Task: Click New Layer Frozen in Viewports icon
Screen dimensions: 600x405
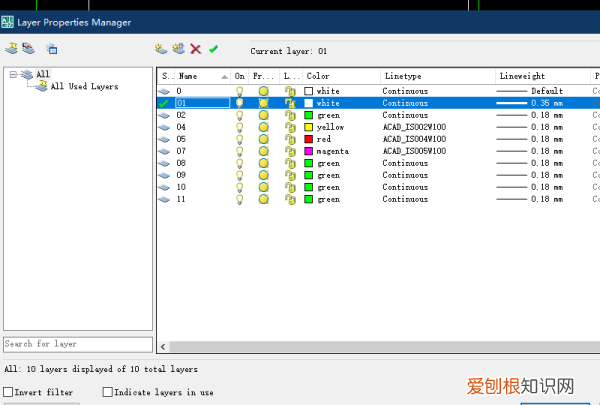Action: 178,48
